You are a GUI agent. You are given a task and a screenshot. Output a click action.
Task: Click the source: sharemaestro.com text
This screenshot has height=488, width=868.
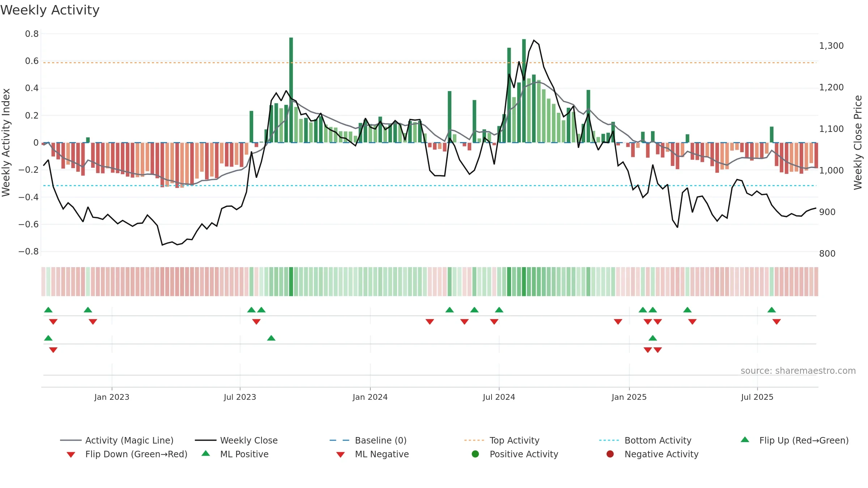[x=798, y=371]
